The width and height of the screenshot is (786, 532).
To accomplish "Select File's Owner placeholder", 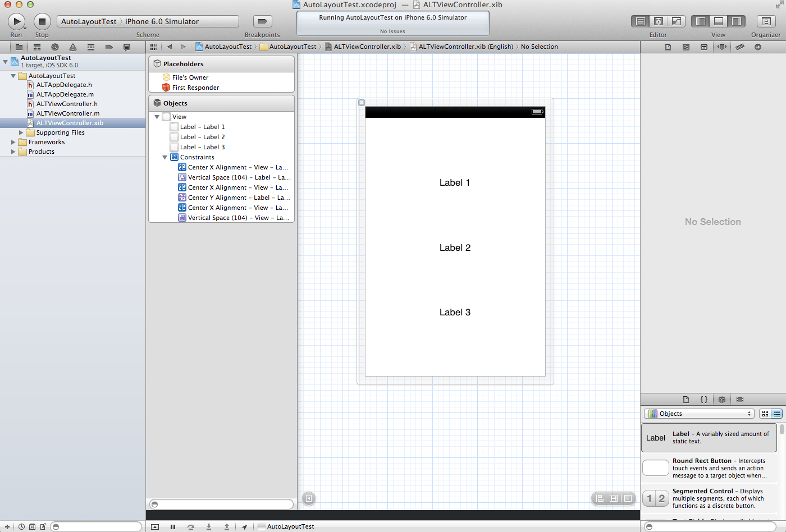I will click(x=190, y=77).
